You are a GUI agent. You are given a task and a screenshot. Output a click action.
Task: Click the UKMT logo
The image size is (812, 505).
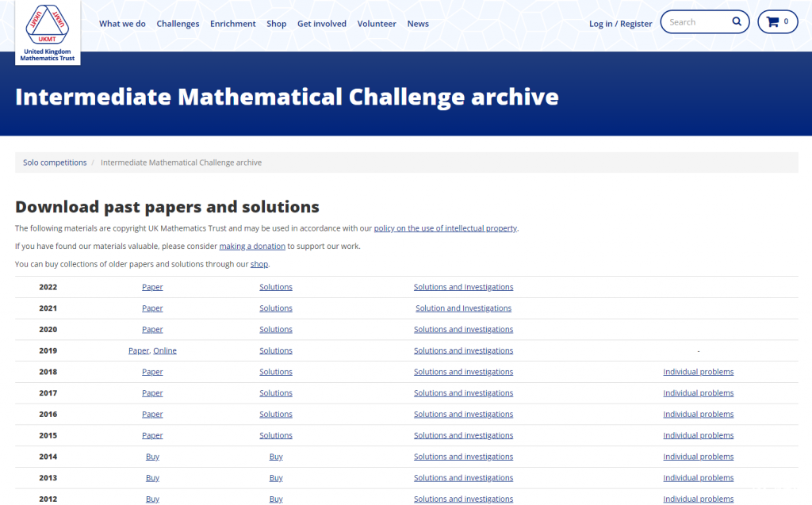click(48, 33)
